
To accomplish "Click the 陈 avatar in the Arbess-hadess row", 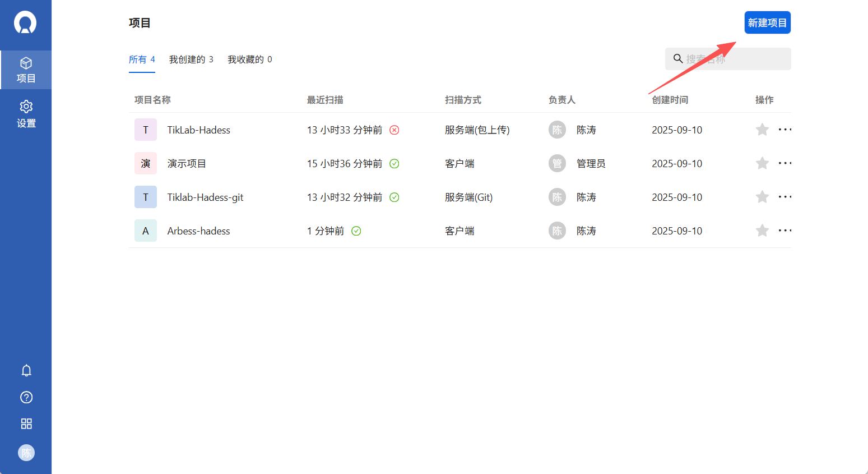I will (x=557, y=231).
